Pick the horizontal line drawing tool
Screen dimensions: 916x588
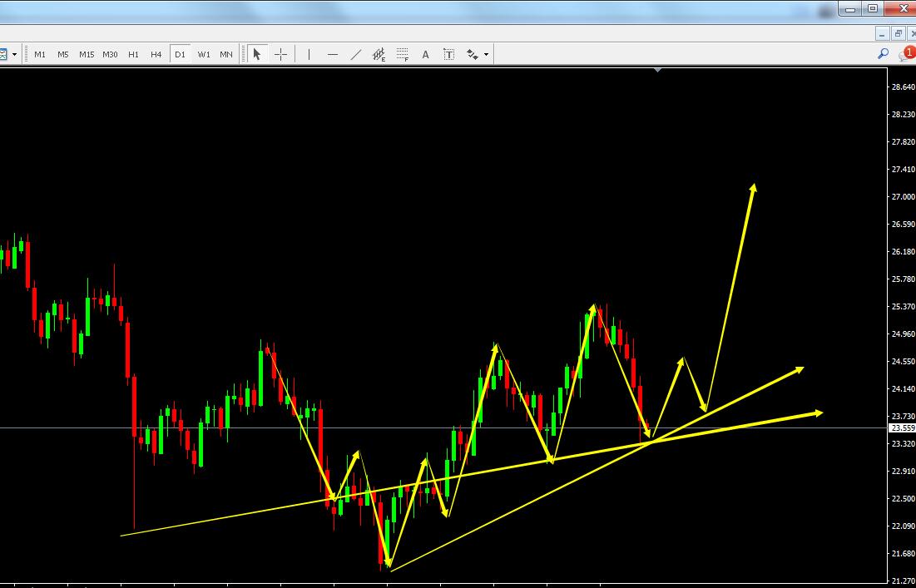tap(333, 54)
